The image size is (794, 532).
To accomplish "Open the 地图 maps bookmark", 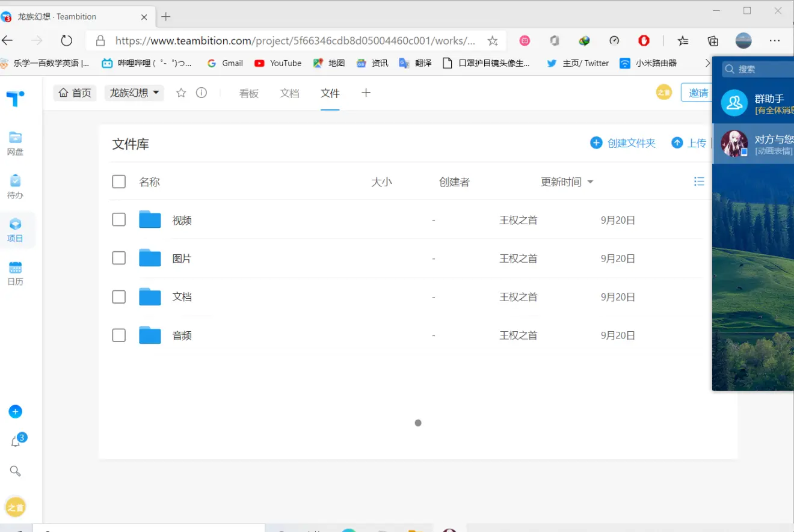I will click(329, 63).
